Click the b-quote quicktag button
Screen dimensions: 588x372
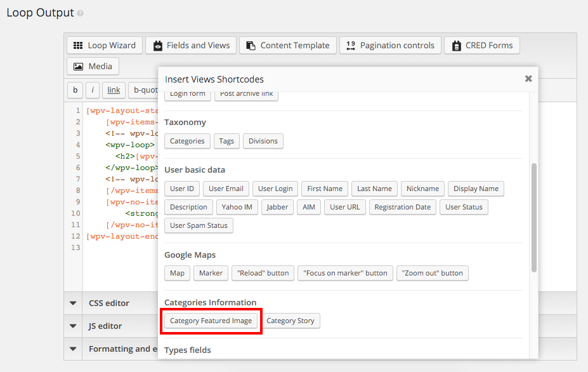tap(143, 90)
